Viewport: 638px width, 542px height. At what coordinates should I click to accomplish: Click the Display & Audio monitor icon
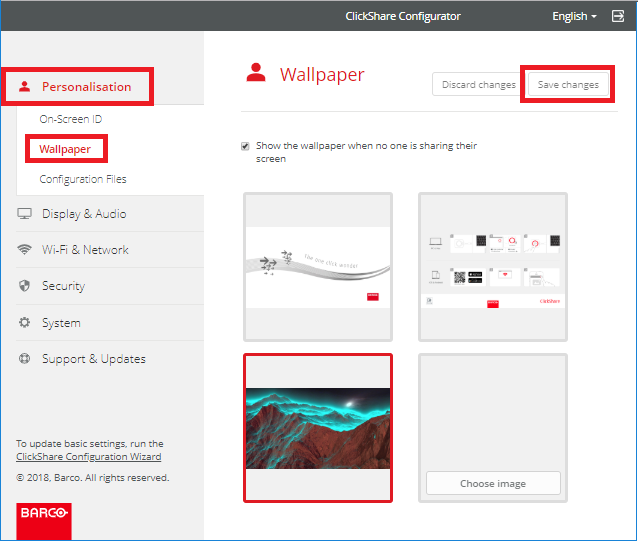24,214
